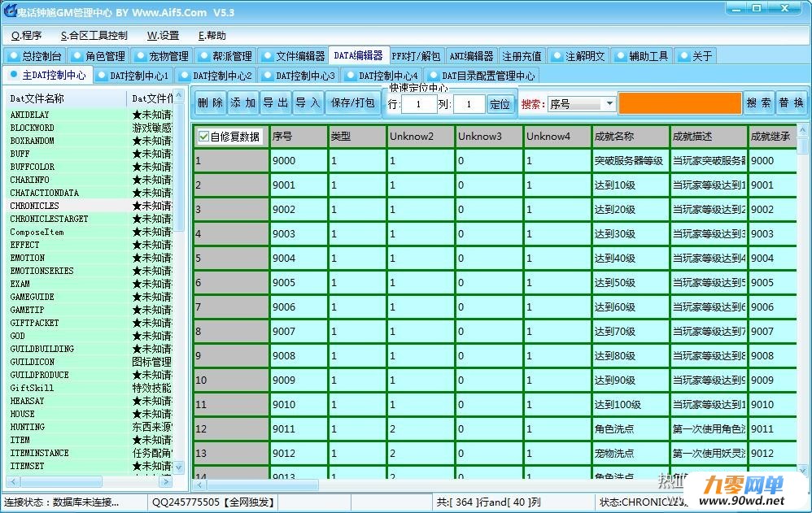812x513 pixels.
Task: Select row header number 8
Action: tap(231, 332)
